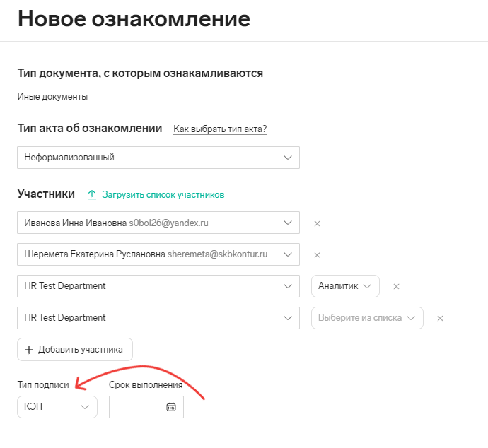Click the Тип документа, с которым ознакамливаются heading
The width and height of the screenshot is (488, 448).
point(140,73)
